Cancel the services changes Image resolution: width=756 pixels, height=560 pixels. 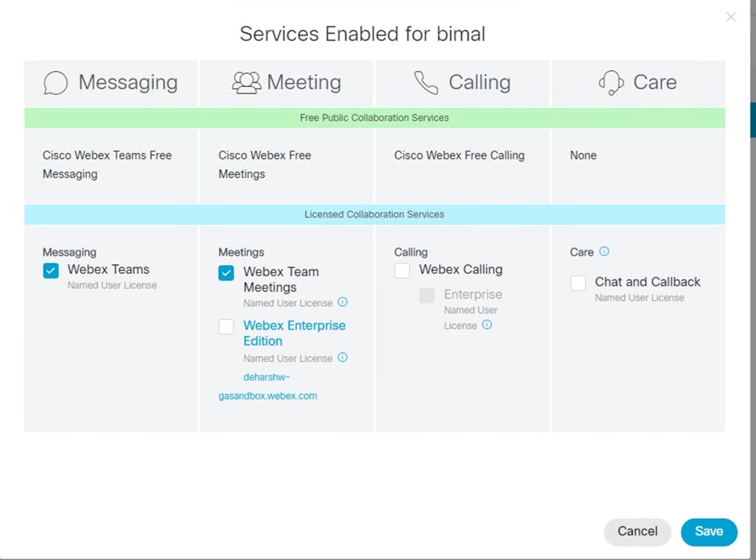click(x=637, y=532)
